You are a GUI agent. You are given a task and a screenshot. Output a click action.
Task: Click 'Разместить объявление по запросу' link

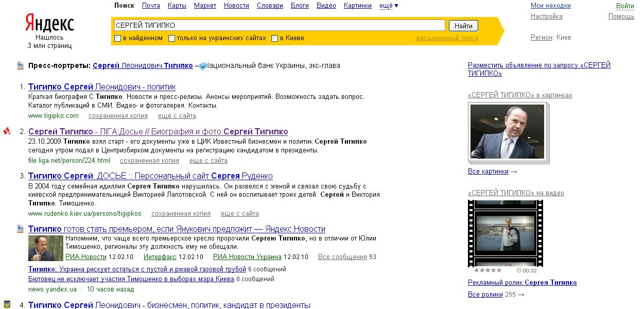pos(539,70)
